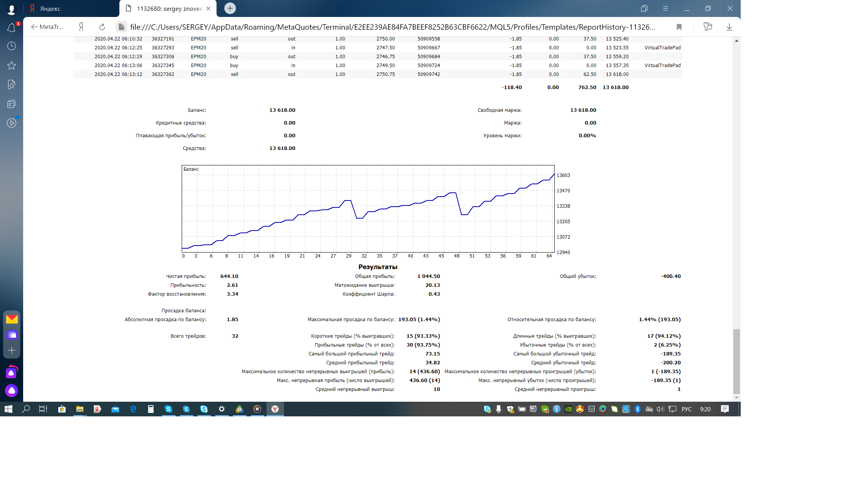
Task: Open downloads arrow icon
Action: click(x=729, y=27)
